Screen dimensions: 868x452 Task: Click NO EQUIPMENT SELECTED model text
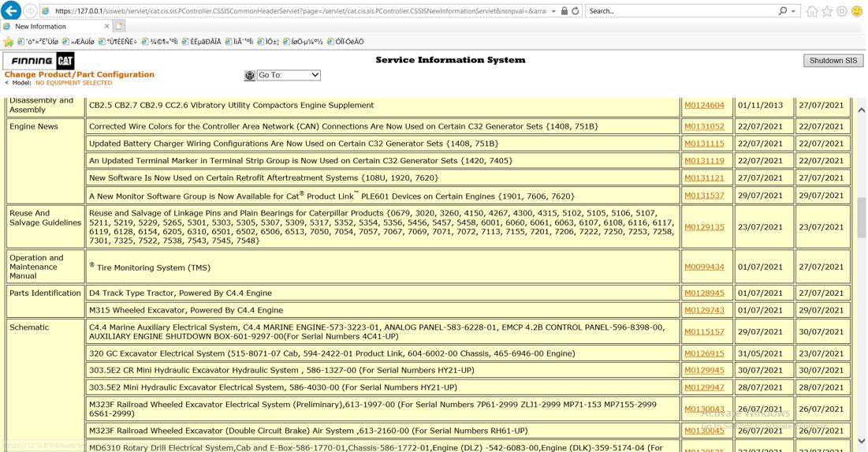coord(73,83)
